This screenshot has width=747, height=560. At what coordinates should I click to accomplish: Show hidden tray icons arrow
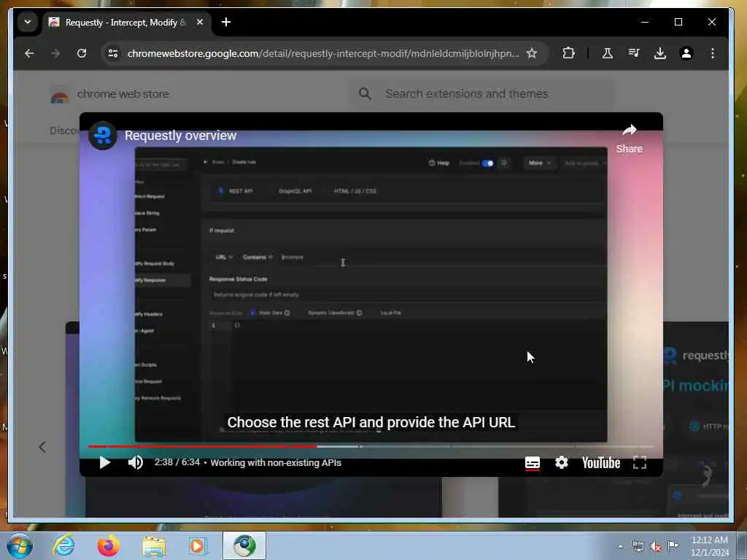coord(620,546)
